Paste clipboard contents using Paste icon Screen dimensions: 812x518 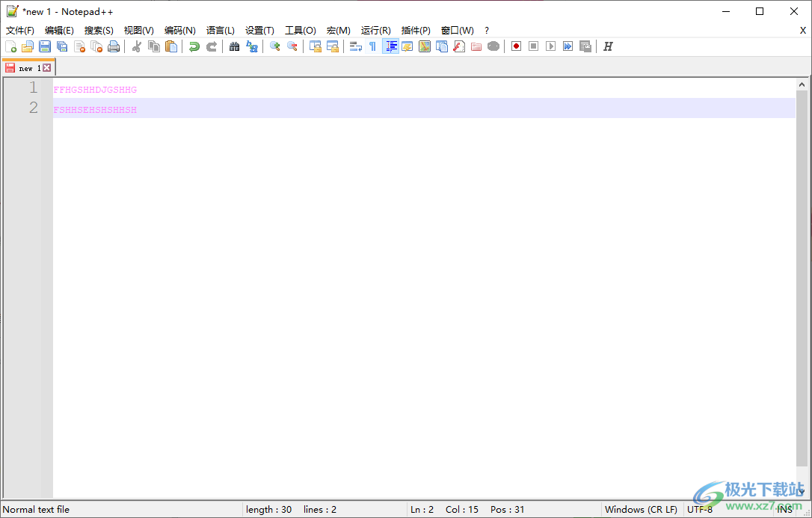pyautogui.click(x=170, y=46)
